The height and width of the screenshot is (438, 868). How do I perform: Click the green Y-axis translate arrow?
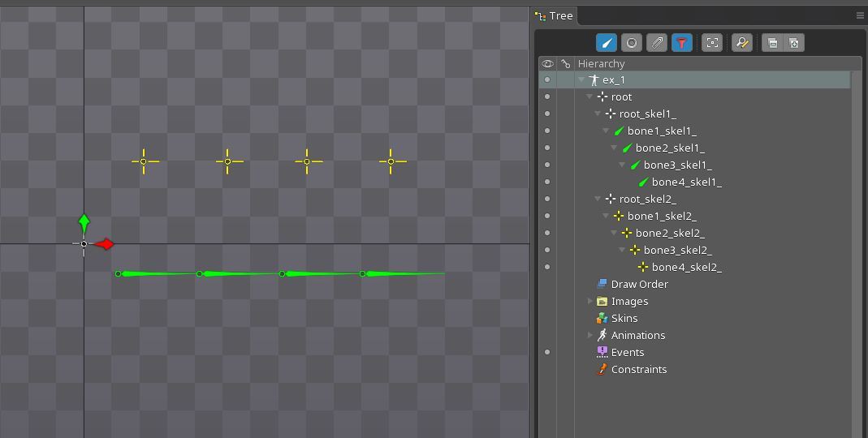[x=84, y=223]
